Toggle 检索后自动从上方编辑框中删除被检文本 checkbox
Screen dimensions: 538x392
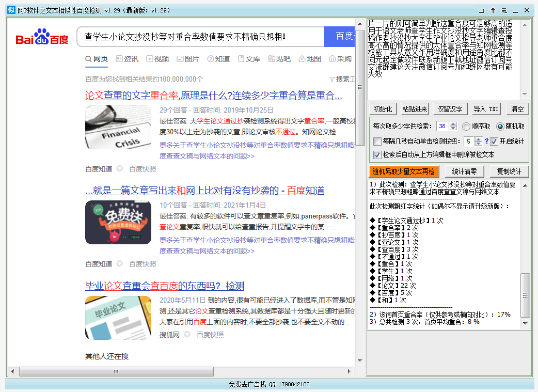pyautogui.click(x=377, y=155)
